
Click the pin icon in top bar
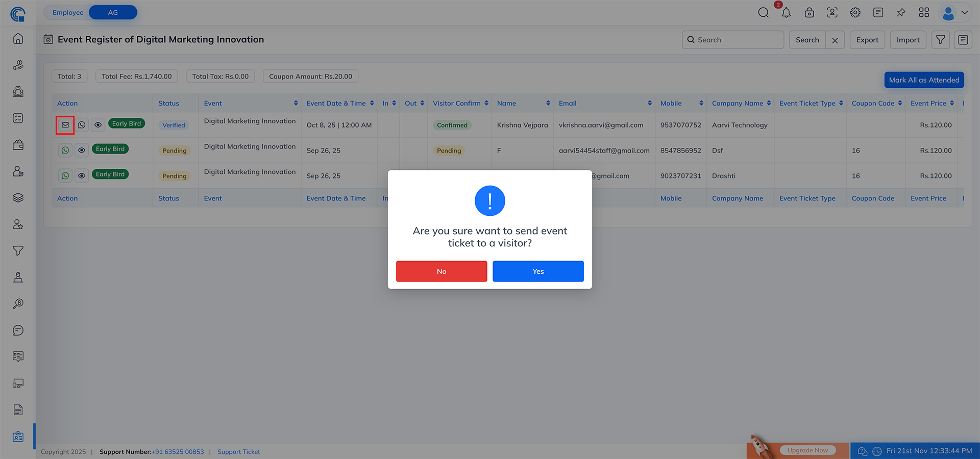[901, 13]
